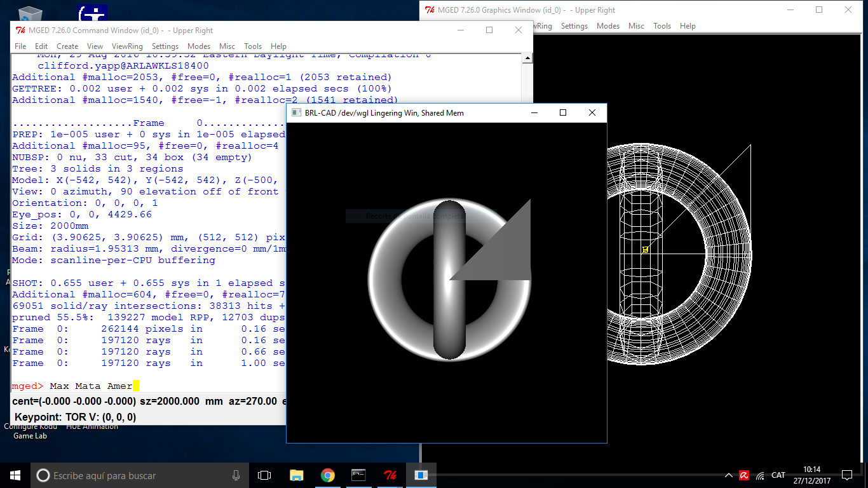Screen dimensions: 868x488
Task: Open Create menu in Command Window
Action: pyautogui.click(x=67, y=46)
